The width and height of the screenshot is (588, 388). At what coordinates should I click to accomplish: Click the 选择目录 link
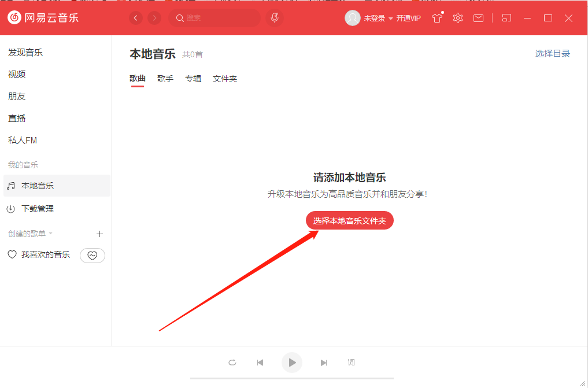point(552,54)
